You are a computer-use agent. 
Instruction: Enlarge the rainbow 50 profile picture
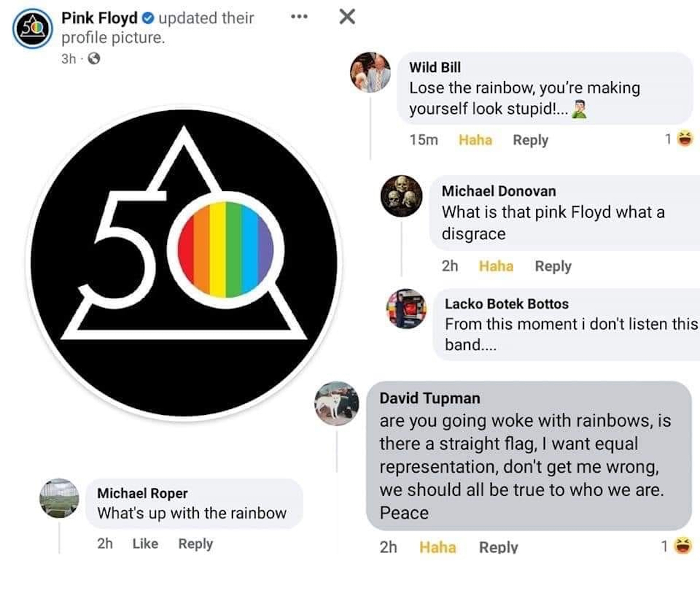pos(184,263)
